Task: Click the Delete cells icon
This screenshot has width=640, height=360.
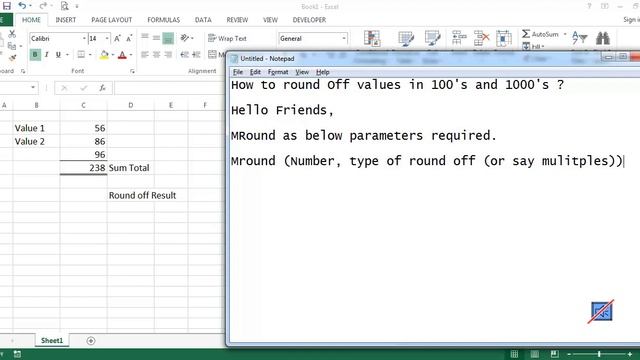Action: (x=482, y=38)
